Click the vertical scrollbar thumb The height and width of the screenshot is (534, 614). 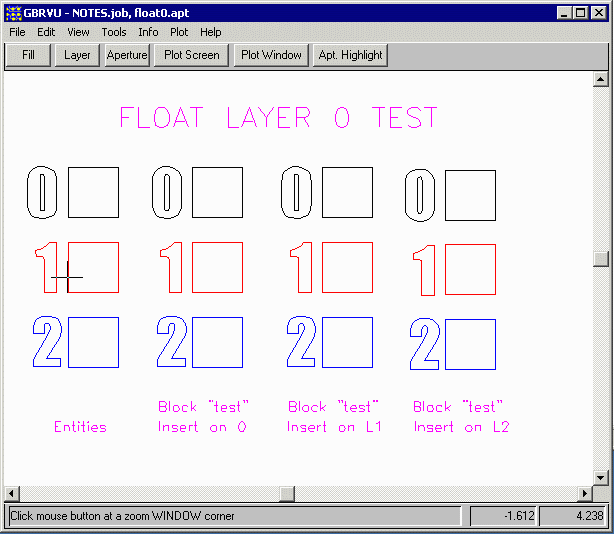click(600, 259)
